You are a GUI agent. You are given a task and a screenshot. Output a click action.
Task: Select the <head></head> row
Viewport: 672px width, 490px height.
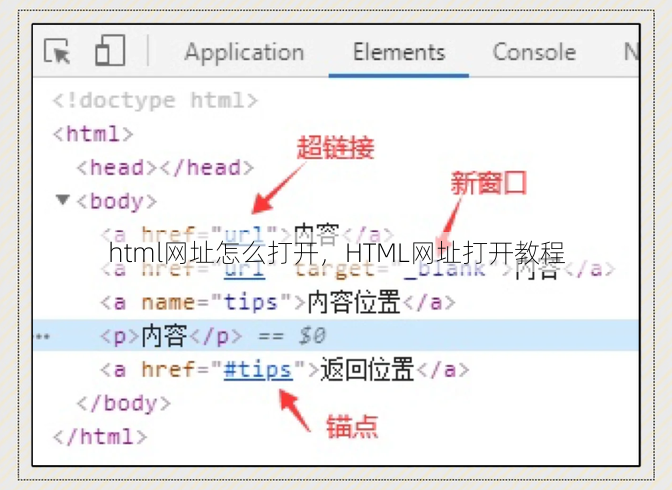click(165, 167)
